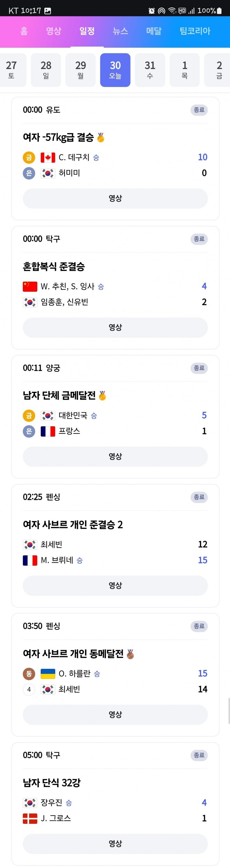Select date 28 일
The image size is (230, 868).
[x=46, y=70]
